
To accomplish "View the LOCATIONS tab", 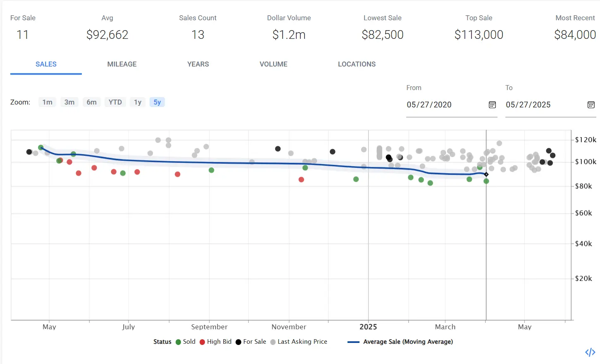I will pyautogui.click(x=357, y=64).
